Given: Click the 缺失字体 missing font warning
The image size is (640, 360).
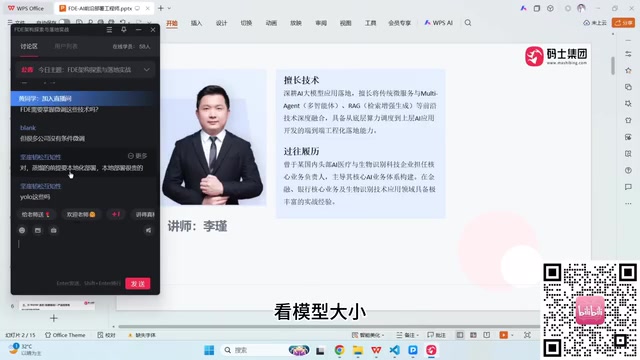Looking at the screenshot, I should [x=142, y=335].
